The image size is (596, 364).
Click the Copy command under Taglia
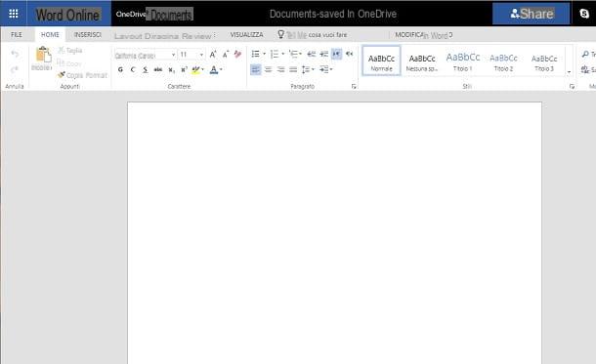pos(69,63)
